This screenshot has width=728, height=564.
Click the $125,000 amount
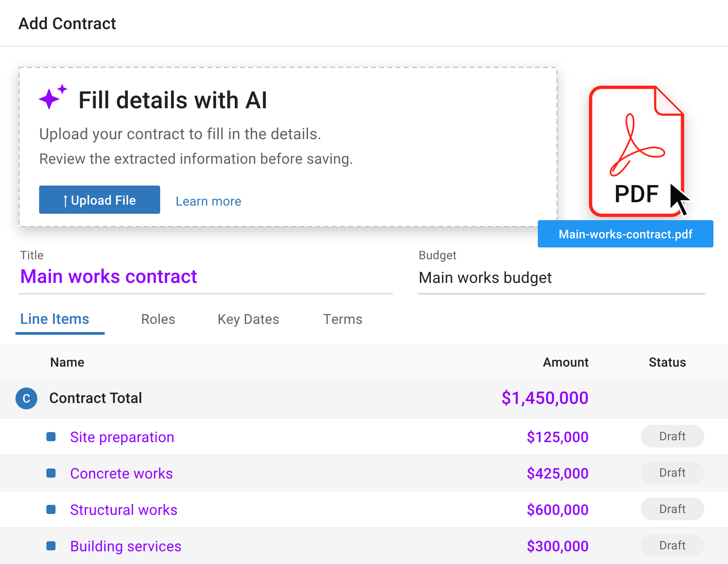tap(557, 437)
